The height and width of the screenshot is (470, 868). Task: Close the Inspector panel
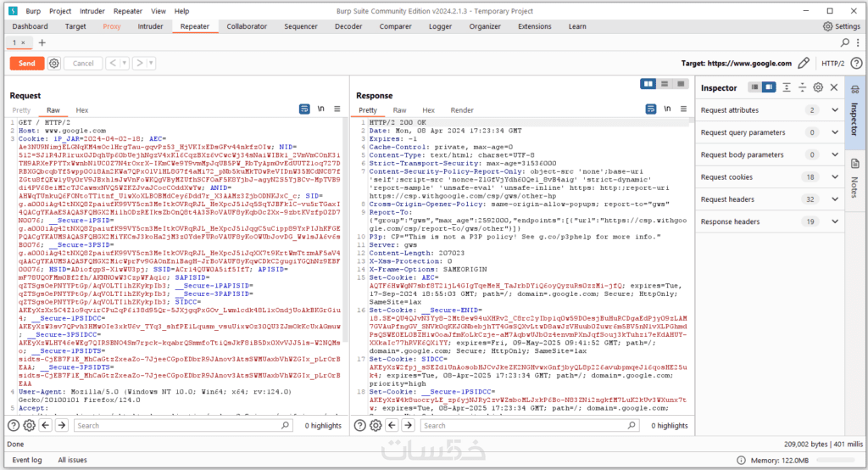[834, 87]
